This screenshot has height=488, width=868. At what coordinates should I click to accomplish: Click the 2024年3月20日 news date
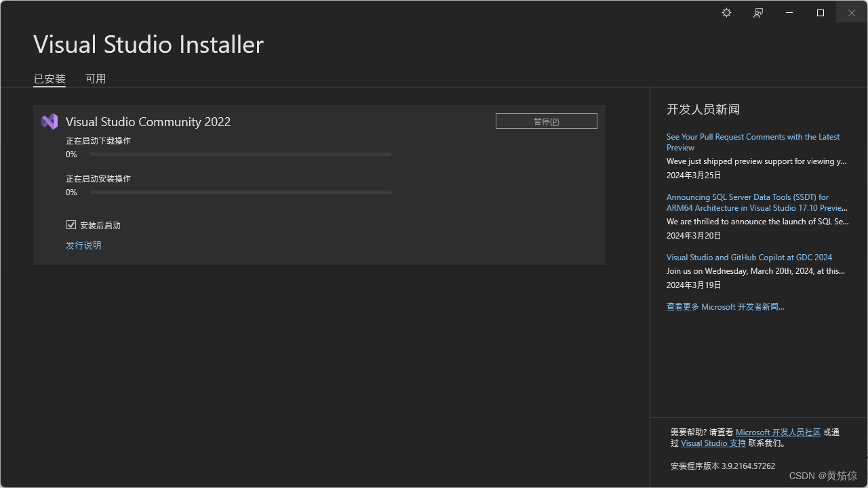[x=694, y=235]
